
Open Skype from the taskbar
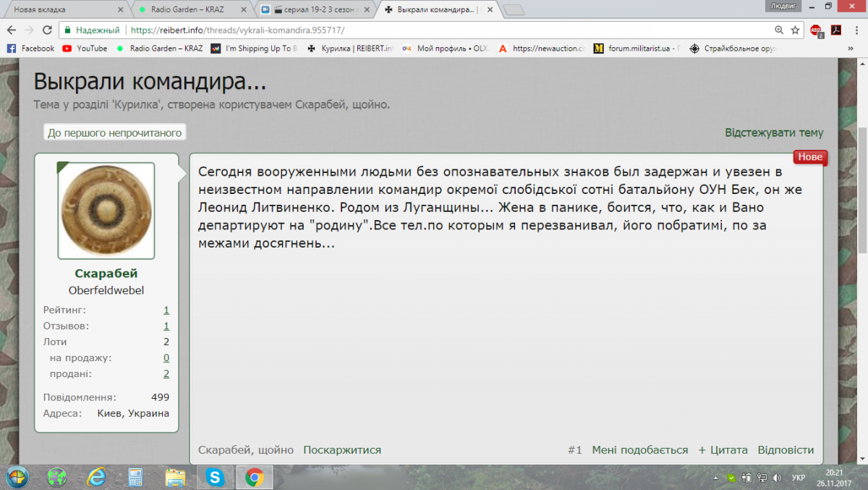click(214, 477)
